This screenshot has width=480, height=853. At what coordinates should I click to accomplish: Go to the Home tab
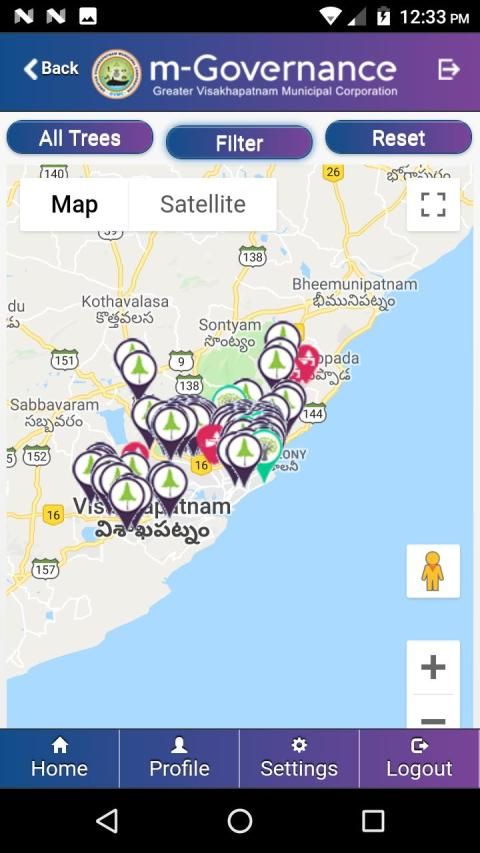click(59, 758)
